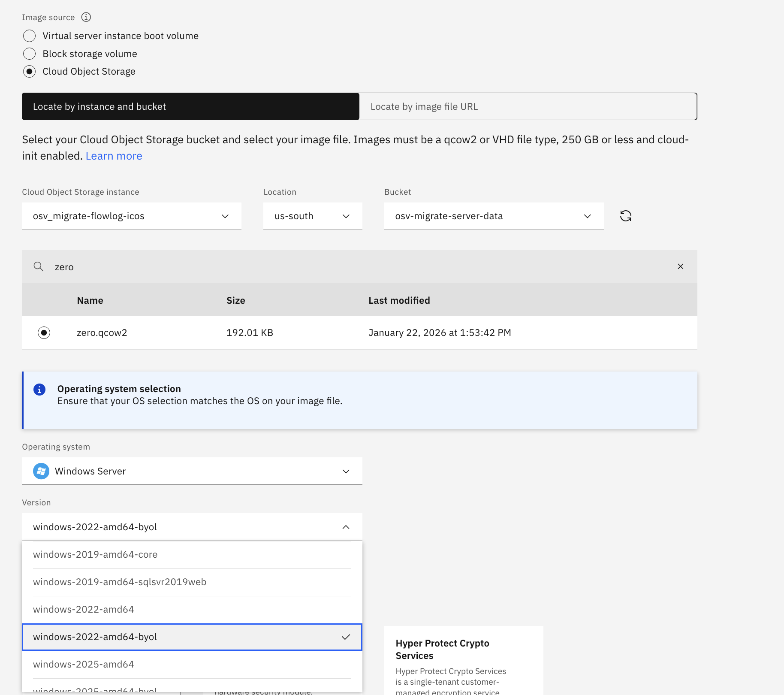
Task: Select the zero.qcow2 image row radio
Action: [44, 332]
